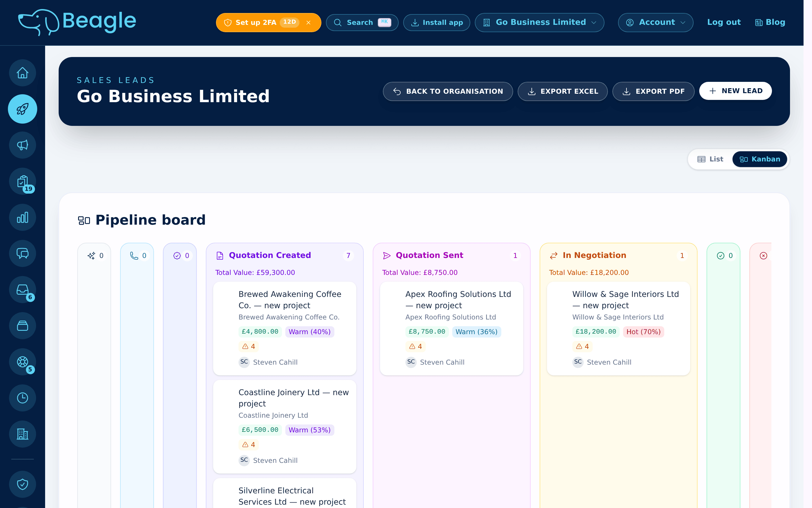The width and height of the screenshot is (812, 508).
Task: Expand the Account dropdown menu
Action: [656, 23]
